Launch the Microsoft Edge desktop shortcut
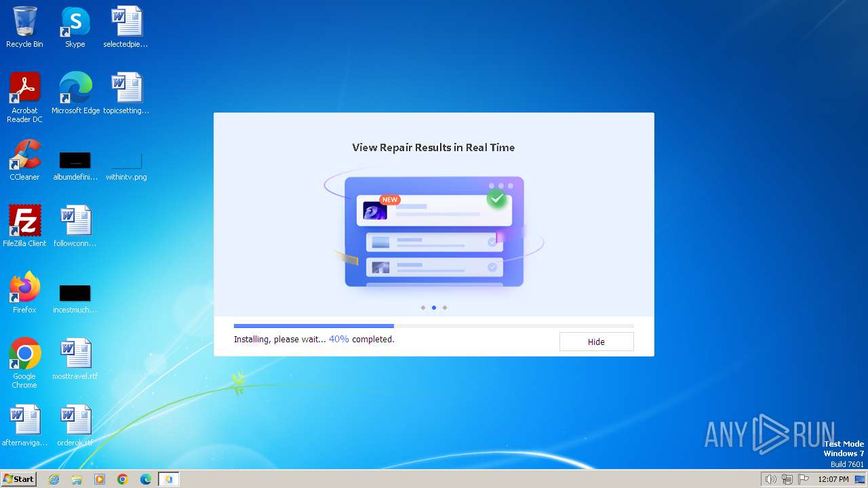The height and width of the screenshot is (488, 868). (x=75, y=94)
